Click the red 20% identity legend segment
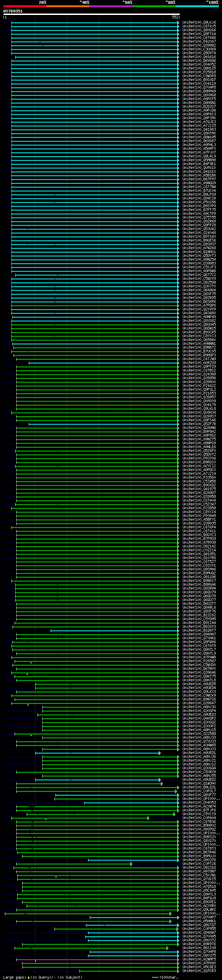 tap(25, 6)
